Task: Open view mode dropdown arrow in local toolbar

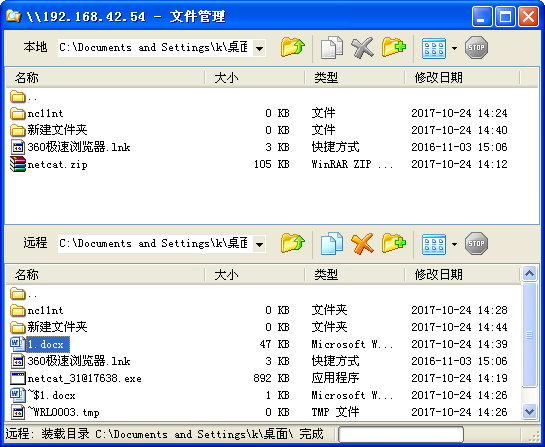Action: (x=454, y=48)
